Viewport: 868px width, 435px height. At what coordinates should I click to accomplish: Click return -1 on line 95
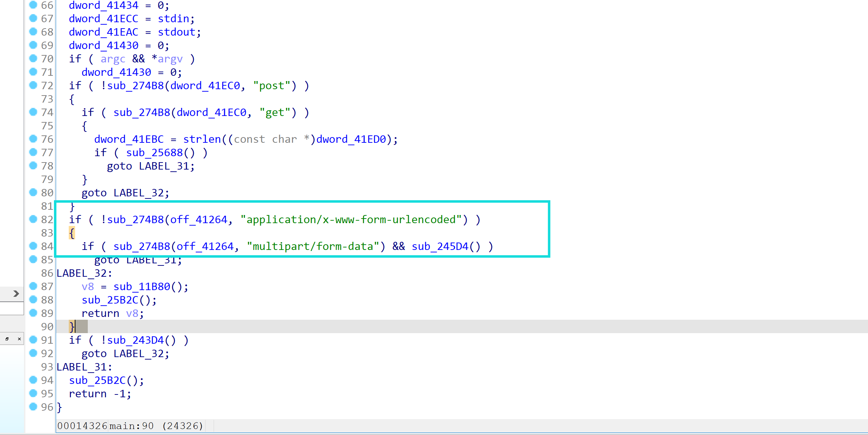point(100,394)
